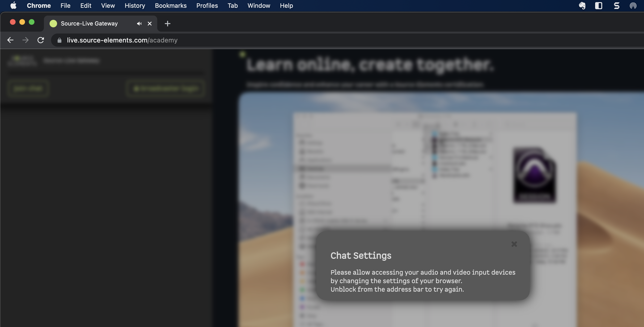Select the Source-Live Gateway tab
644x327 pixels.
[89, 24]
